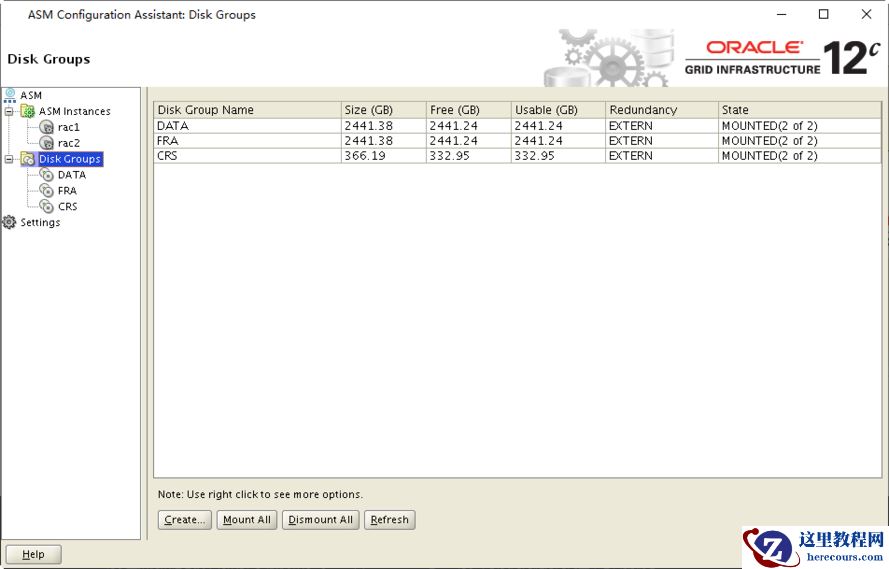889x569 pixels.
Task: Click CRS row EXTERN redundancy cell
Action: click(x=662, y=155)
